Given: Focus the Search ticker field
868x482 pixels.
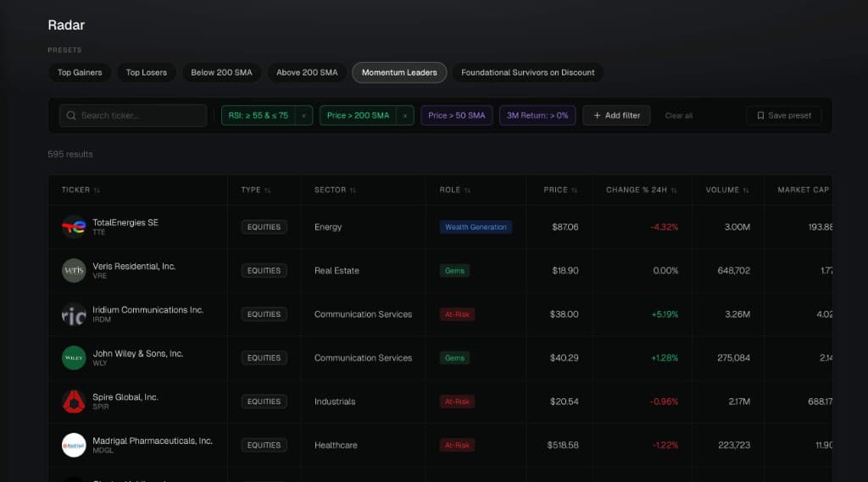Looking at the screenshot, I should point(133,116).
